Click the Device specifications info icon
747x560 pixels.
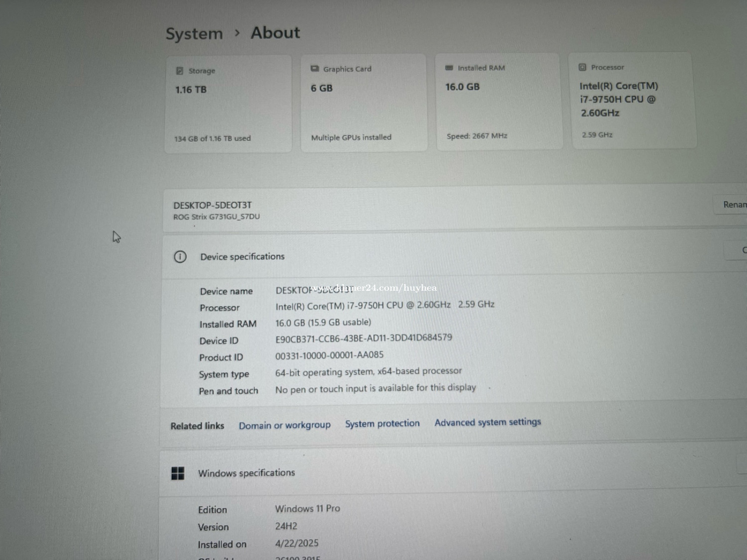(x=180, y=257)
